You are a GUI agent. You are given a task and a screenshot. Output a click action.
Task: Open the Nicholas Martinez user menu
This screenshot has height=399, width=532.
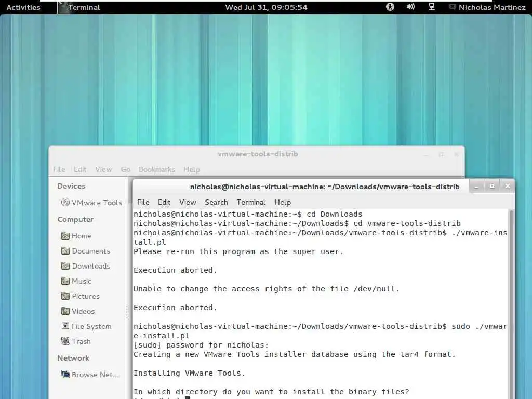(492, 7)
